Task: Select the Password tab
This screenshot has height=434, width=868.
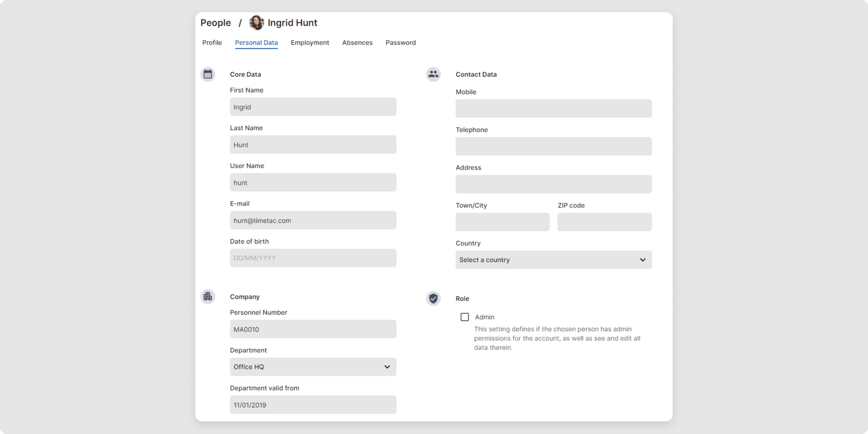Action: pos(401,42)
